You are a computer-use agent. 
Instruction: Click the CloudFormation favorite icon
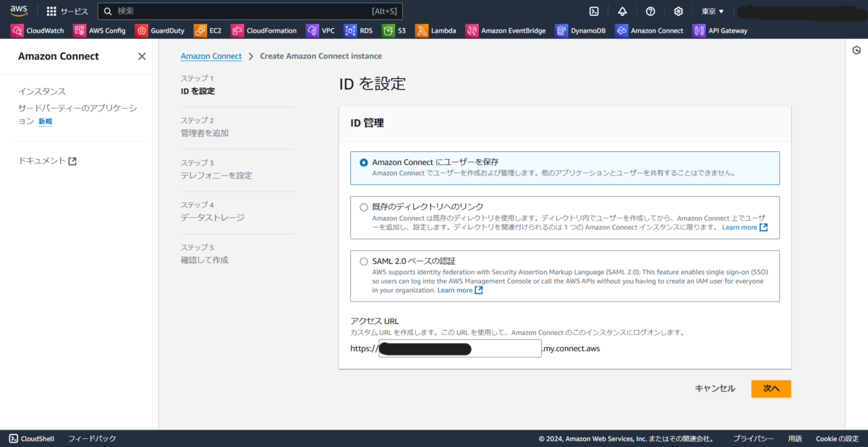(237, 30)
